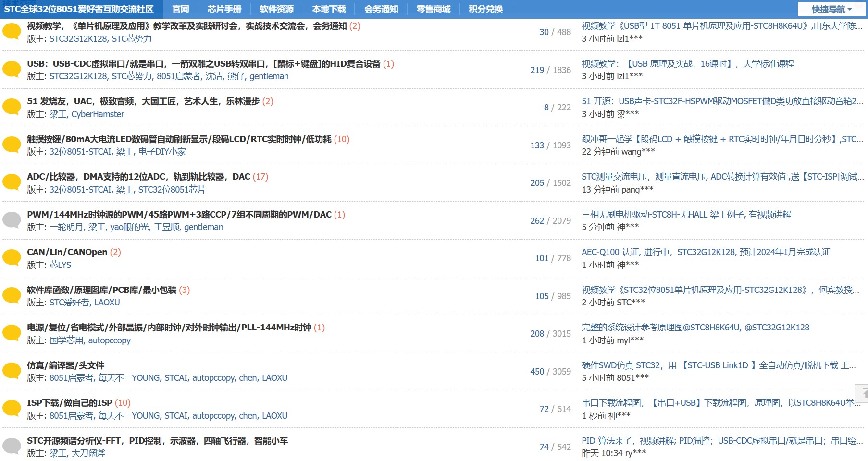The width and height of the screenshot is (868, 461).
Task: Open the bubble icon beside 触摸按键 forum
Action: [x=12, y=145]
